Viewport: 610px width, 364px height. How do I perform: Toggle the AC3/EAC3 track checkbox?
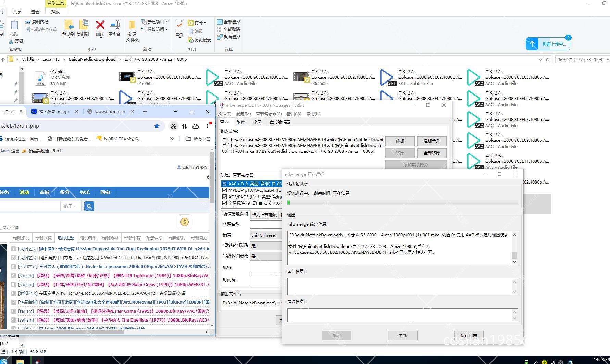[225, 197]
